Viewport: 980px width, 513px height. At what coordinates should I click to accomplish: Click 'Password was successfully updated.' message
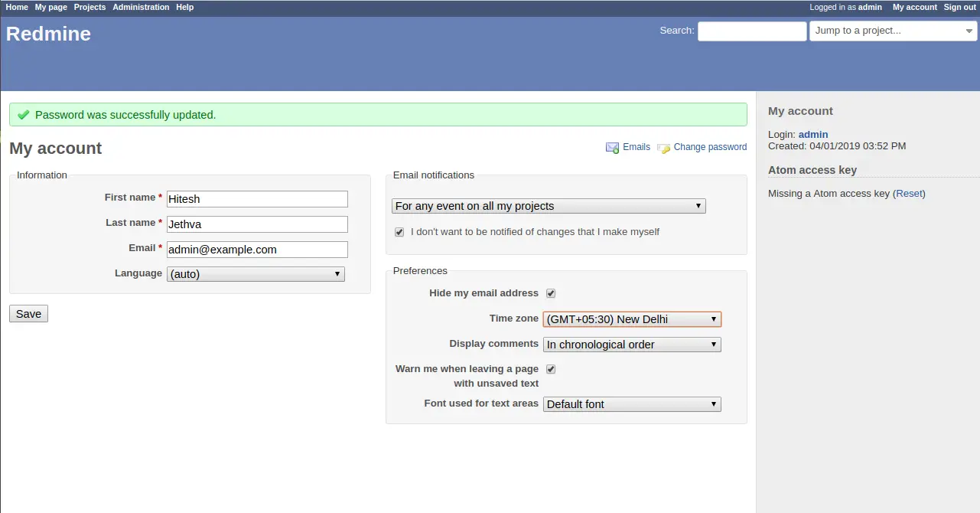point(125,115)
